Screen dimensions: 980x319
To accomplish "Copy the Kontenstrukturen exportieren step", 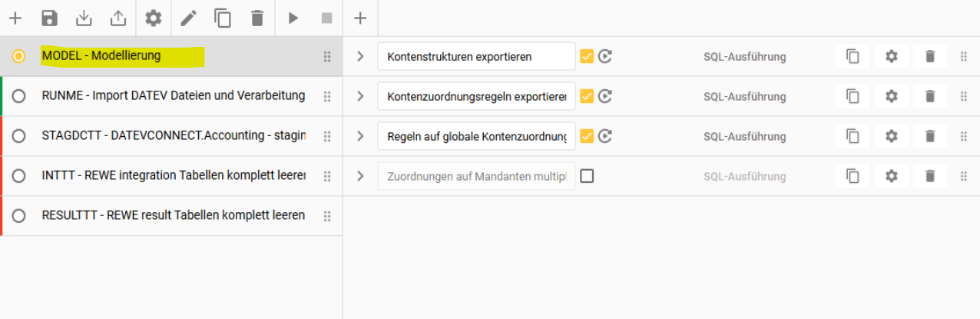I will coord(853,56).
